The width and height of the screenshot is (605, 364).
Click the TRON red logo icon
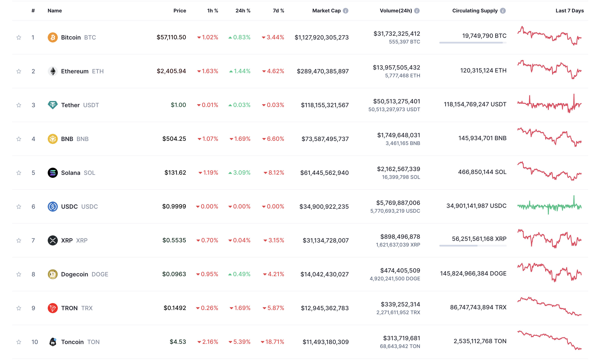click(x=53, y=308)
